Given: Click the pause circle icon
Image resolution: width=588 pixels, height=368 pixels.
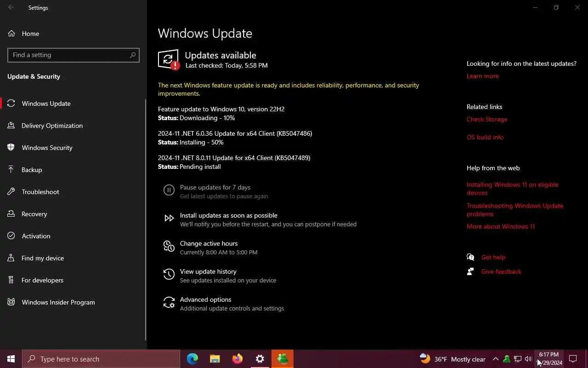Looking at the screenshot, I should (169, 190).
